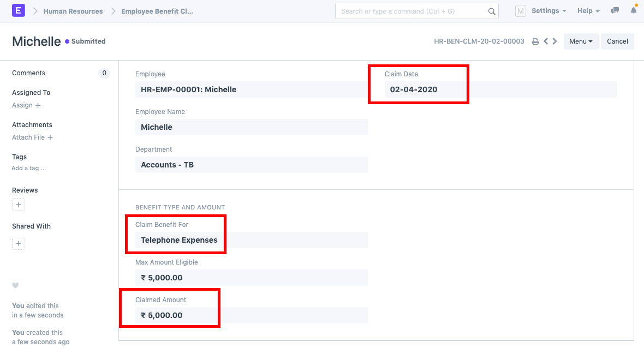Click the search magnifier icon
The height and width of the screenshot is (348, 644).
(491, 11)
